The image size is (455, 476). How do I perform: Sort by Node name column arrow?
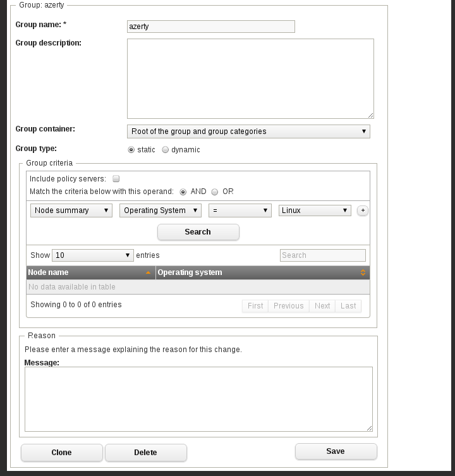[x=148, y=272]
